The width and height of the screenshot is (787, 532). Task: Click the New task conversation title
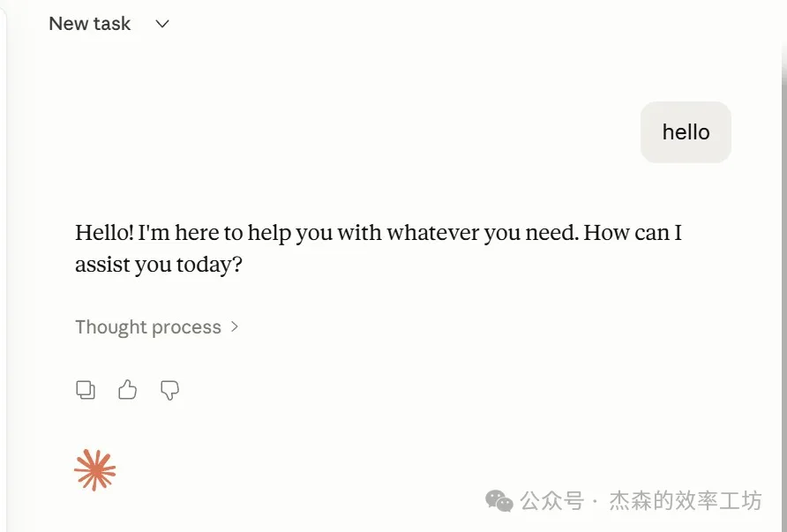pos(89,24)
